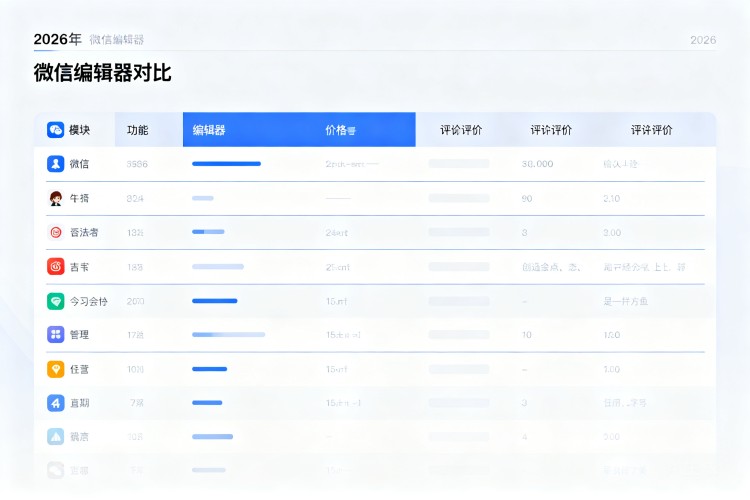
Task: Click the grey placeholder bar in 管理 row
Action: [459, 334]
